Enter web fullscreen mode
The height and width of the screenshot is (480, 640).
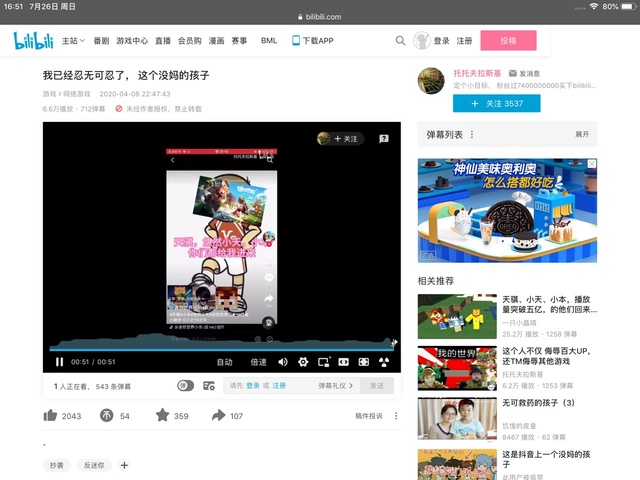click(x=364, y=362)
